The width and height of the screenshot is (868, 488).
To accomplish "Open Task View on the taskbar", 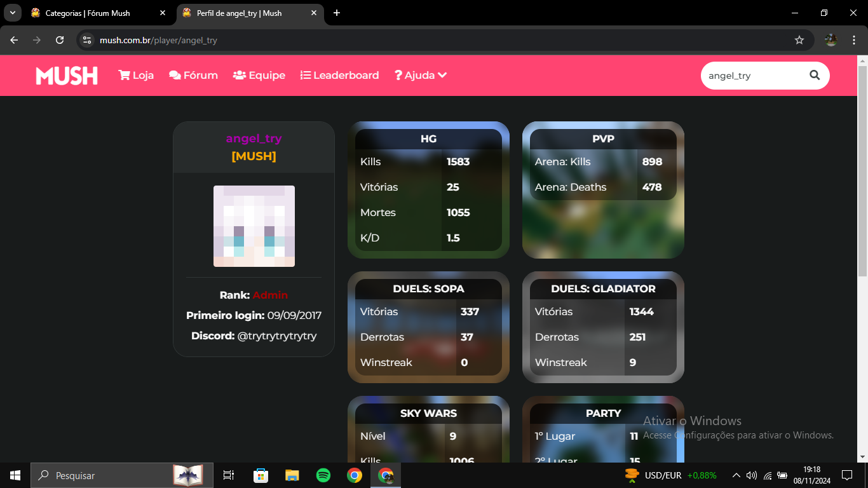I will click(x=229, y=475).
